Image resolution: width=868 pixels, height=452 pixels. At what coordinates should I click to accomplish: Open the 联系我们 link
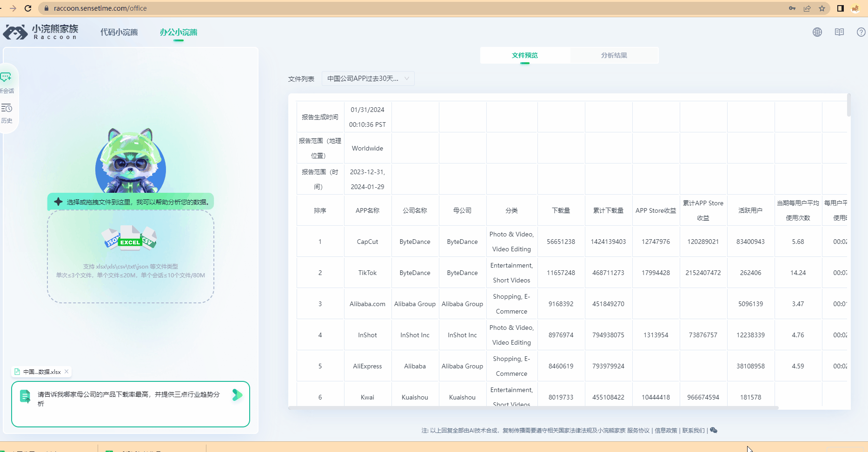click(x=694, y=431)
